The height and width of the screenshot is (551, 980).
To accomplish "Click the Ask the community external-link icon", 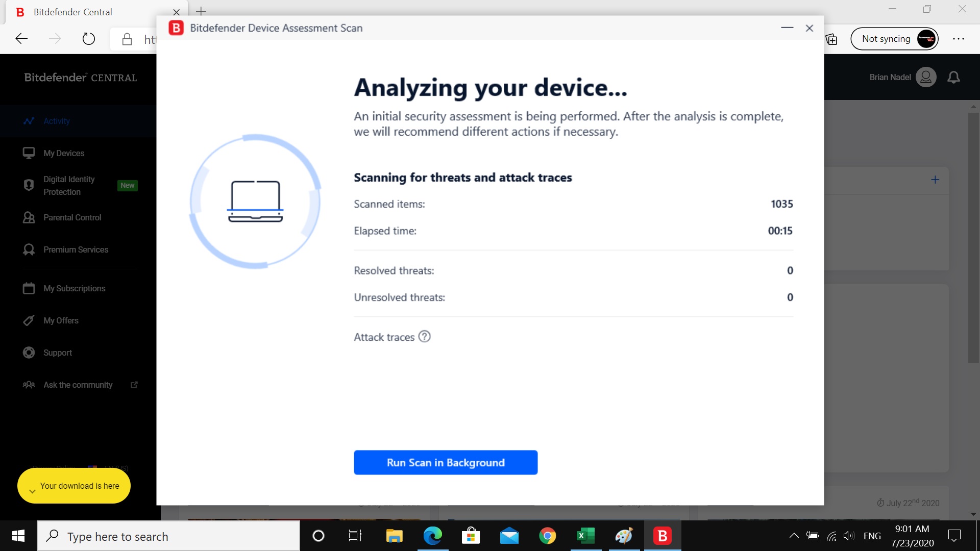I will click(x=134, y=385).
